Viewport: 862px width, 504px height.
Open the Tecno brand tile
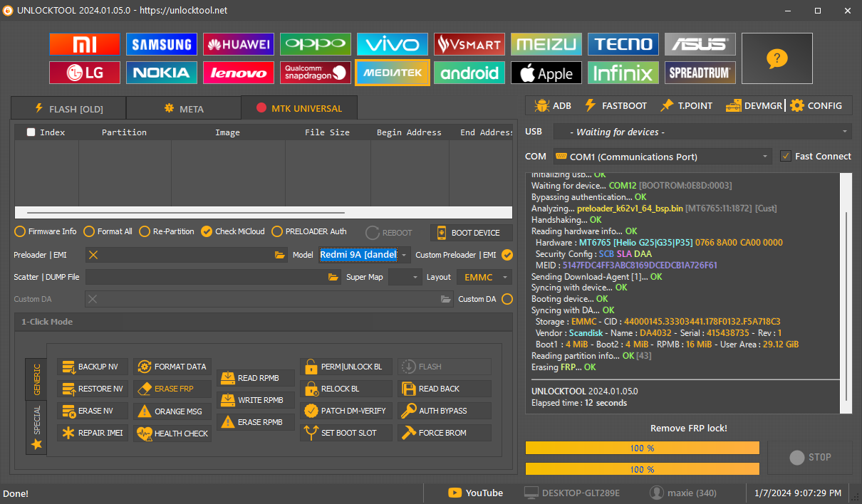coord(623,44)
